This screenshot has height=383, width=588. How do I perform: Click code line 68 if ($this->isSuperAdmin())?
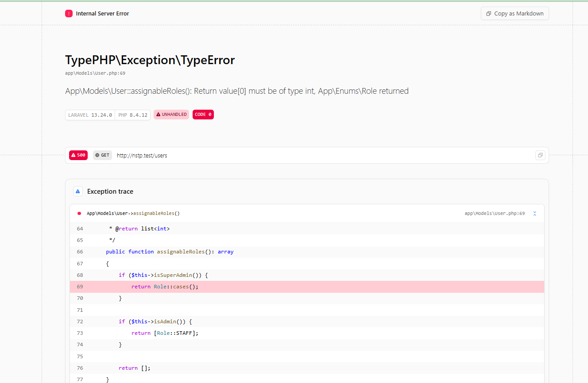(x=307, y=275)
